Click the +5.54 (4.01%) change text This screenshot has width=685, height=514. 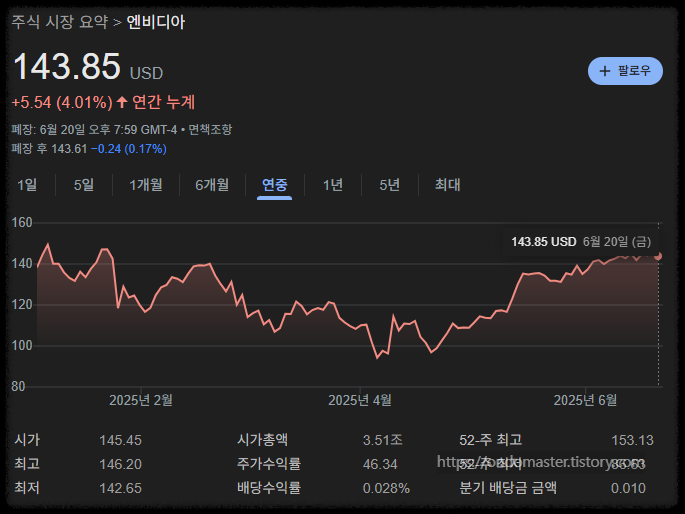pyautogui.click(x=62, y=103)
